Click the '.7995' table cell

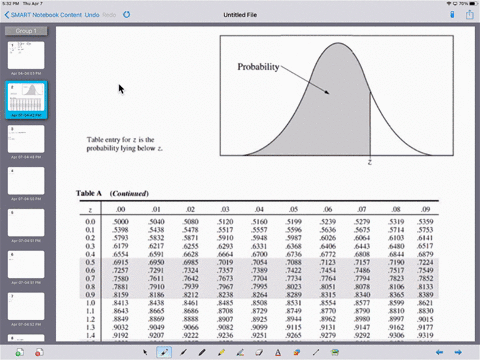(259, 287)
